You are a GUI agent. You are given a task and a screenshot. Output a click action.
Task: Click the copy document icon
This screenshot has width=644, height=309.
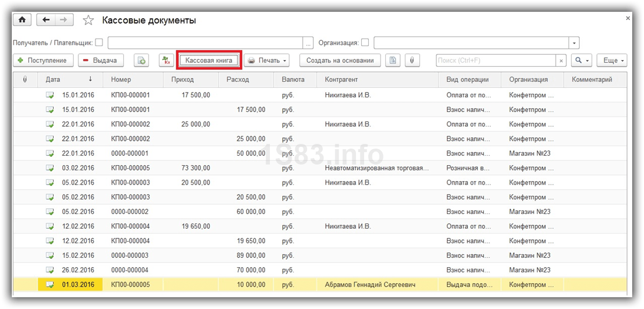click(x=141, y=60)
